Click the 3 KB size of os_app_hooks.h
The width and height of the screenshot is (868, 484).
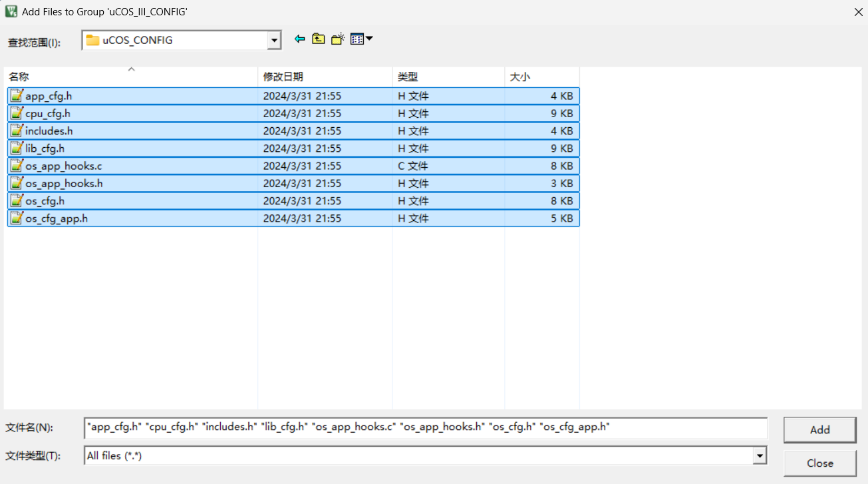[561, 183]
